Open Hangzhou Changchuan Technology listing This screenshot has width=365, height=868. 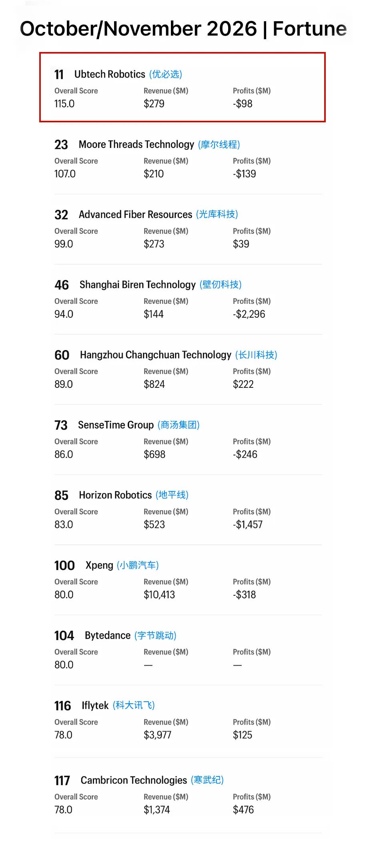156,355
